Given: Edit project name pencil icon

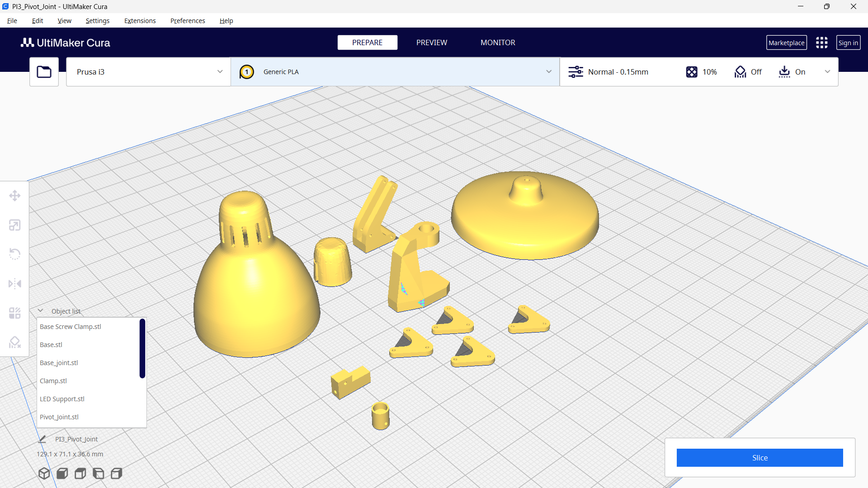Looking at the screenshot, I should [x=42, y=439].
